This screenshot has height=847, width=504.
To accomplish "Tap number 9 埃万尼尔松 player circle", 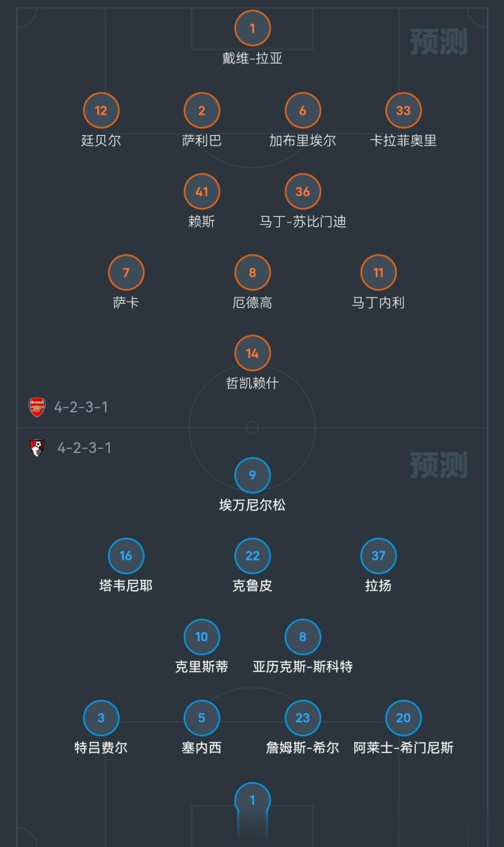I will (253, 475).
